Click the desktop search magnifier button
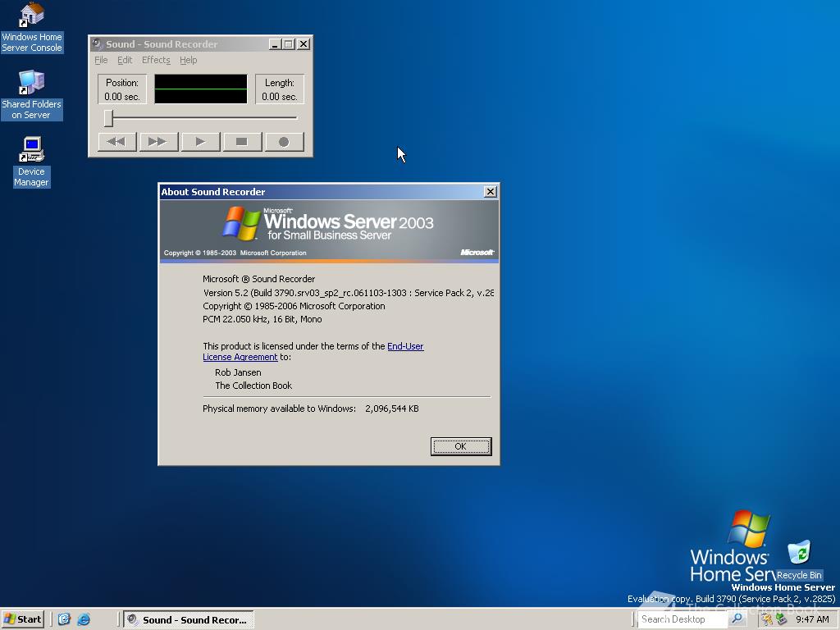The width and height of the screenshot is (840, 630). (737, 619)
